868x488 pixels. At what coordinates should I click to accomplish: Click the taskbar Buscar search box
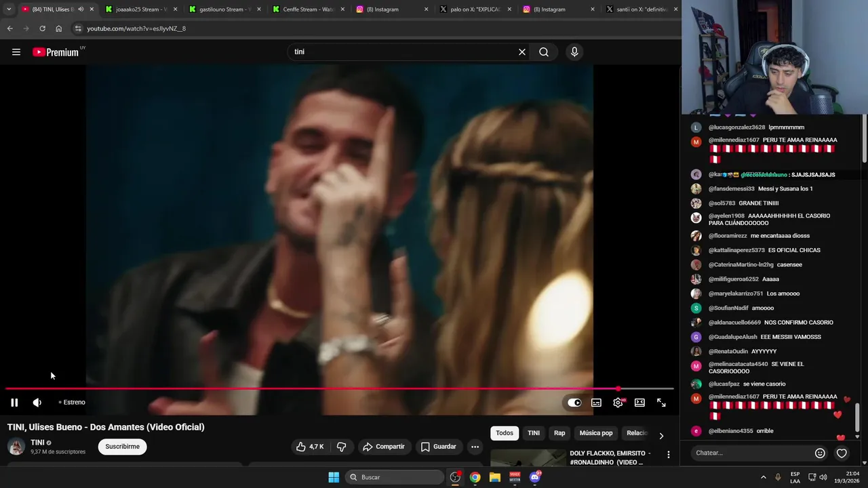pos(395,477)
